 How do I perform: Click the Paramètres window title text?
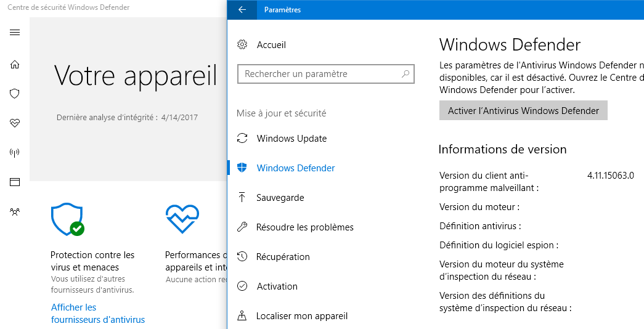283,10
